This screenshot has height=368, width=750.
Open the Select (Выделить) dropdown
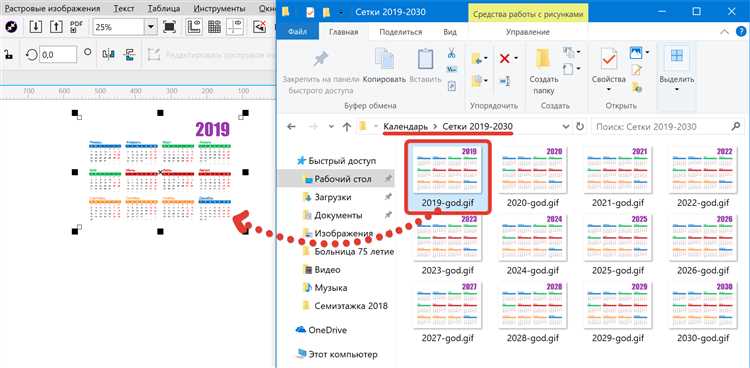pyautogui.click(x=676, y=70)
